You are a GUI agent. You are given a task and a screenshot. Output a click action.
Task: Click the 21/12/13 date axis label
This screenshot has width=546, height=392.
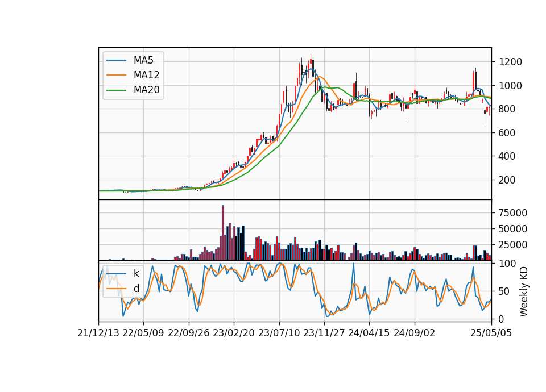pyautogui.click(x=98, y=333)
